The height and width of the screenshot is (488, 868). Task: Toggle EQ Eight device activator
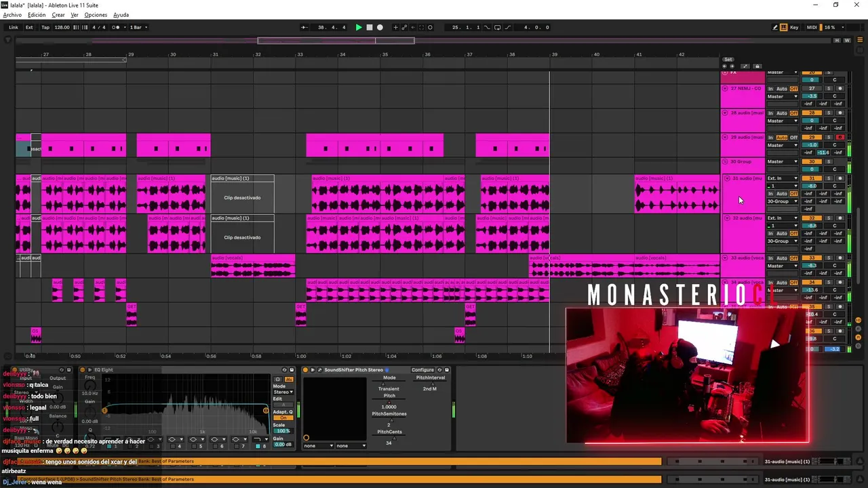(x=82, y=370)
